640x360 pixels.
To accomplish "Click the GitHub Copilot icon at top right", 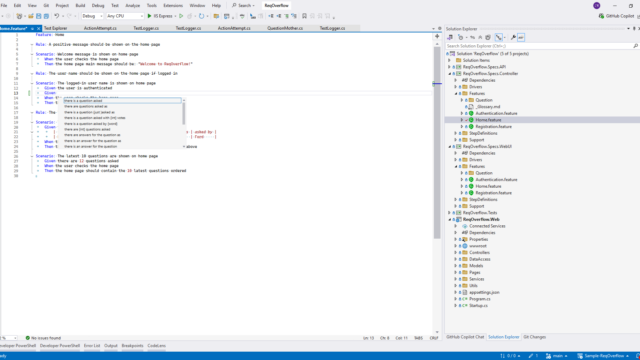I will click(601, 16).
